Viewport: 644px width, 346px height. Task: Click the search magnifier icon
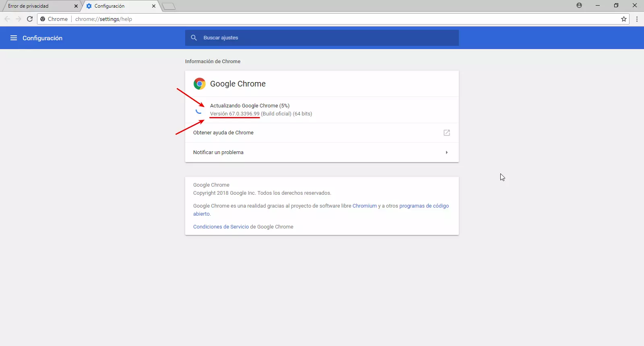click(x=194, y=38)
